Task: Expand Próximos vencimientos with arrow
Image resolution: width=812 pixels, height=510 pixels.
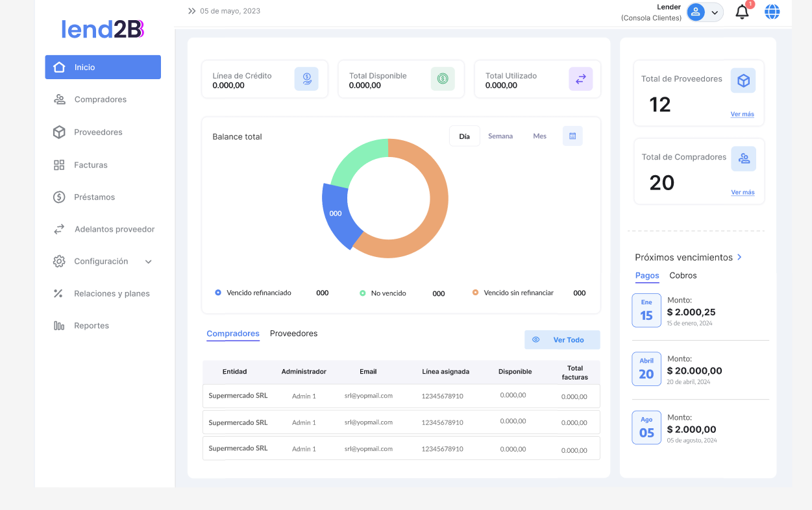Action: coord(739,258)
